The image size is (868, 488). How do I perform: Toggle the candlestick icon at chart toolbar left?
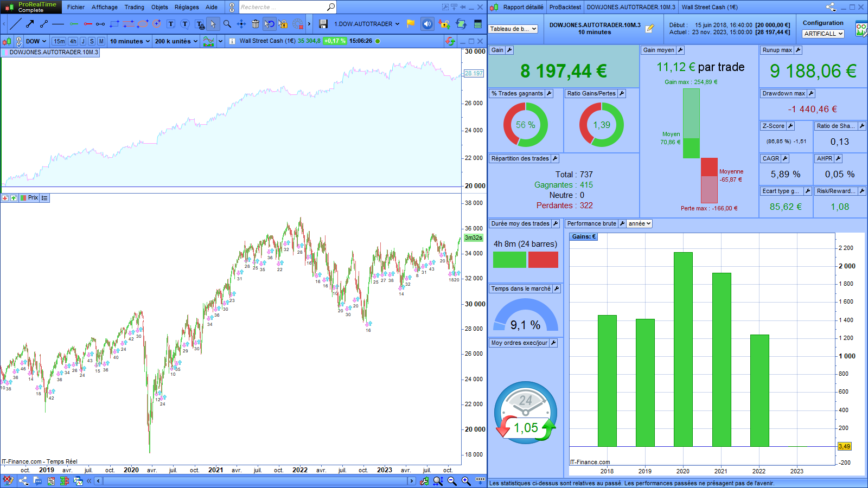click(x=7, y=41)
